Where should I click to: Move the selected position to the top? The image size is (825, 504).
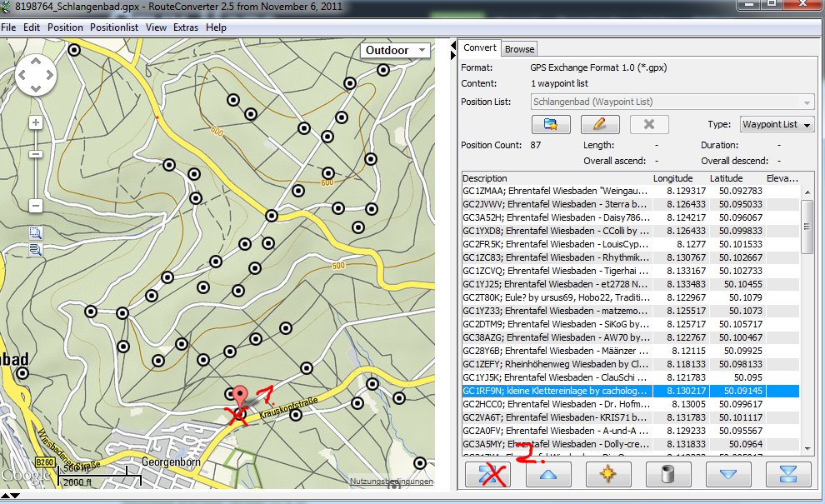(x=487, y=474)
